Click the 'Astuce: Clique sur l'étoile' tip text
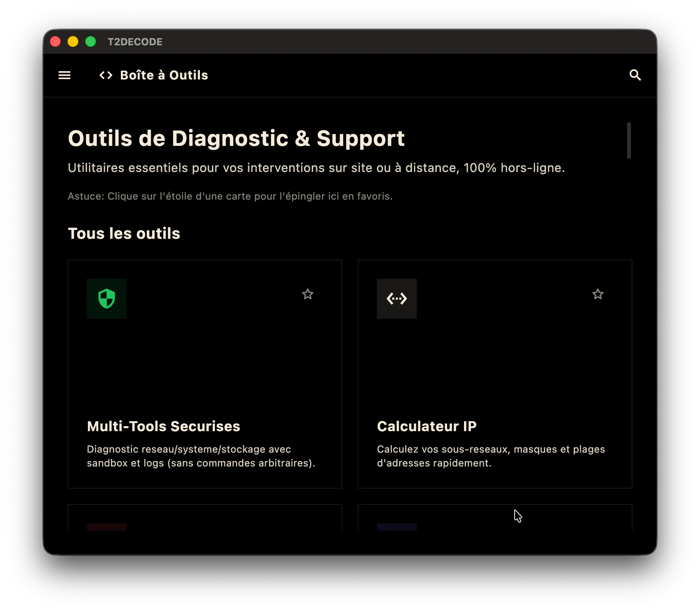The height and width of the screenshot is (612, 700). [230, 196]
